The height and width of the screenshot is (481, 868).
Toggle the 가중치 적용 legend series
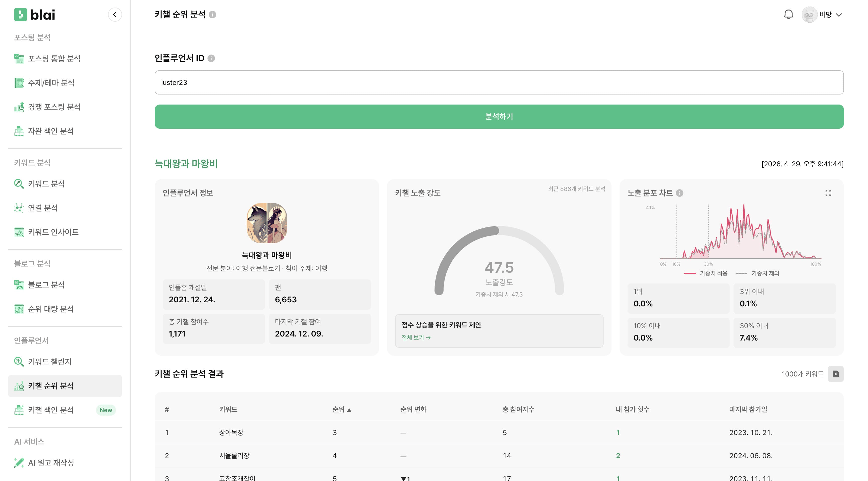pos(706,273)
